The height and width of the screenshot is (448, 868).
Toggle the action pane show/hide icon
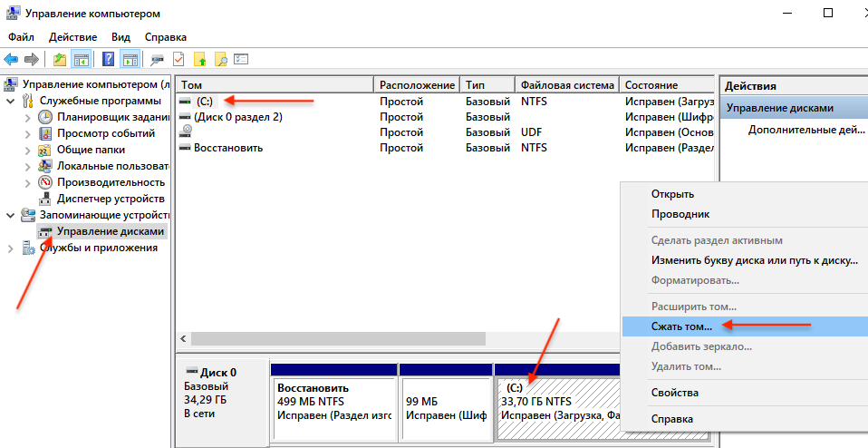(130, 59)
